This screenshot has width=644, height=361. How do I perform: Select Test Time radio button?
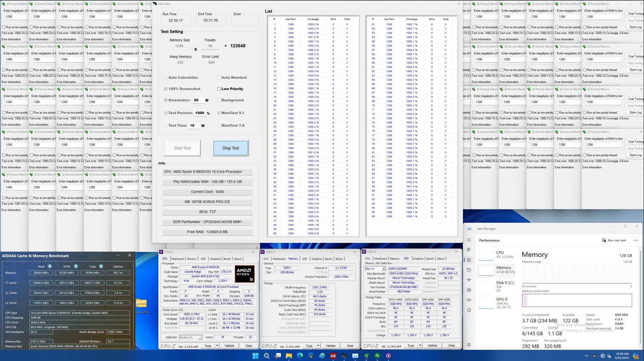point(166,126)
